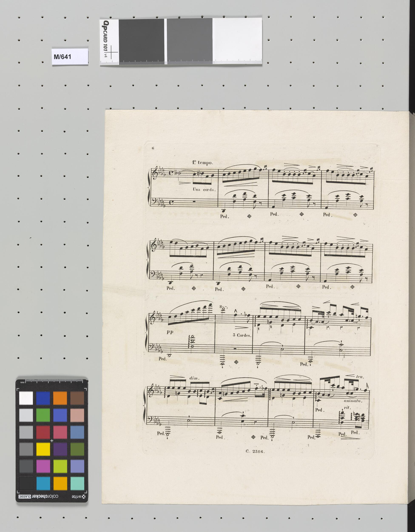
Task: Click the '3 Cordes.' marking
Action: pos(242,335)
